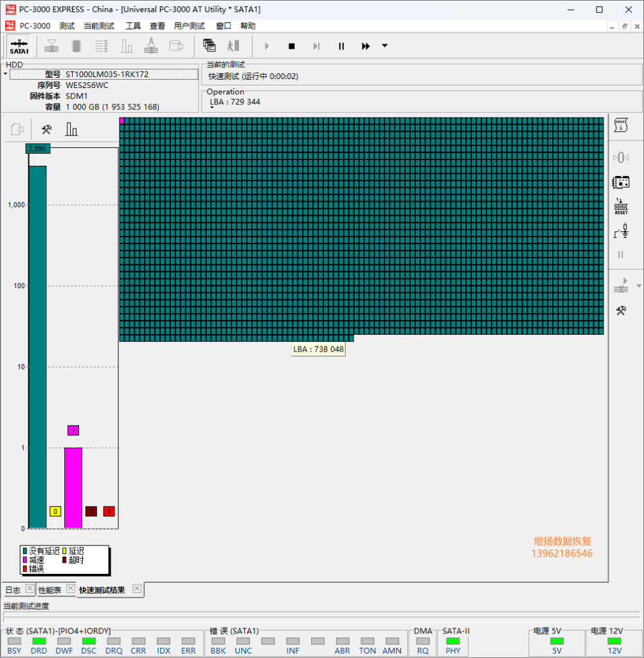Click the greyed play button
644x658 pixels.
[x=267, y=46]
